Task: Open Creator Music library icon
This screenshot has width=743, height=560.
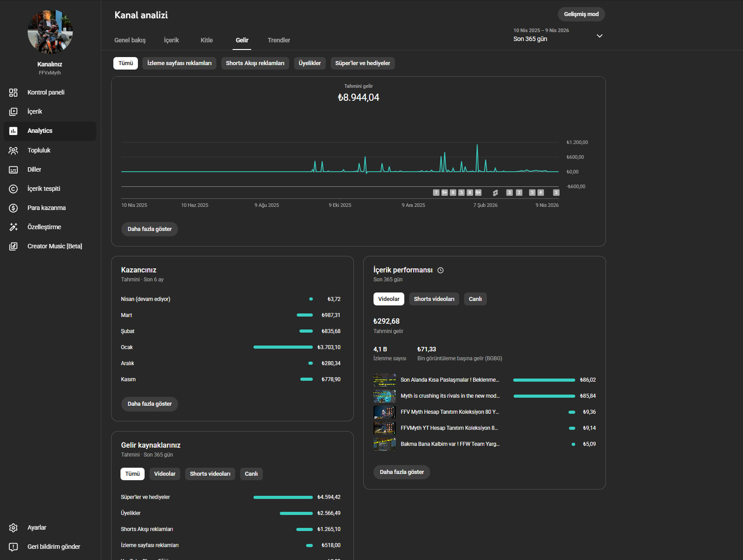Action: (13, 246)
